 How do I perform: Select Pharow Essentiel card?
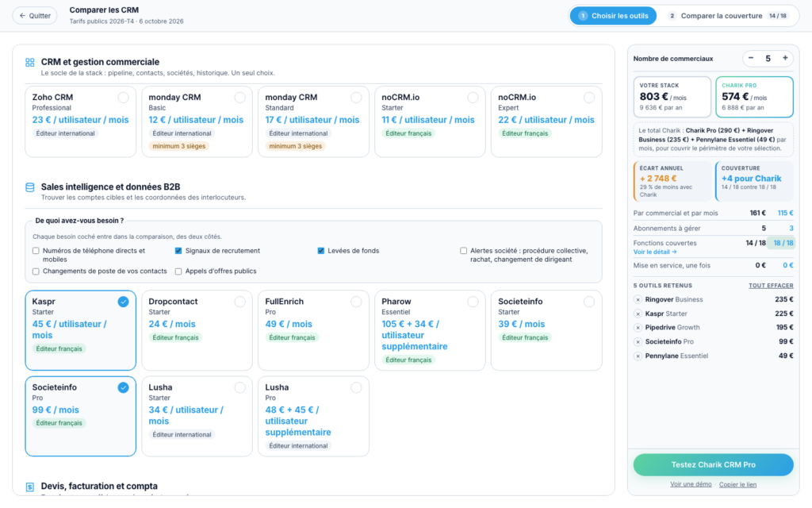[430, 330]
